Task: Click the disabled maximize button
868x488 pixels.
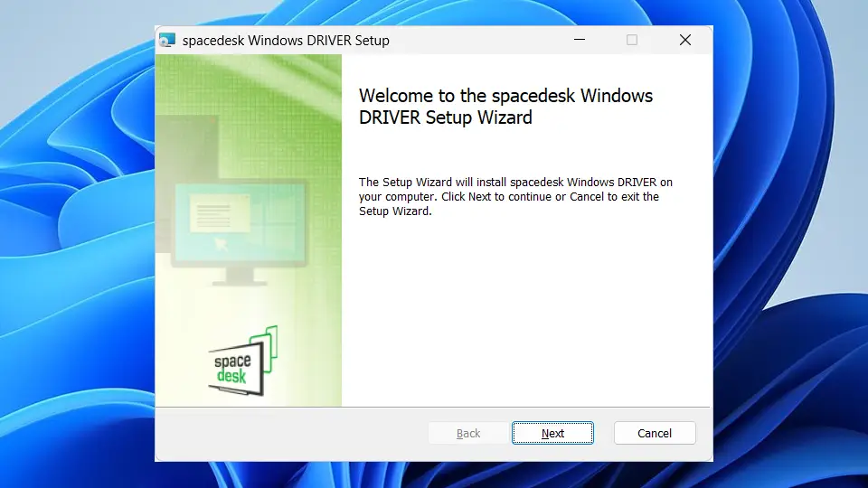Action: click(x=632, y=40)
